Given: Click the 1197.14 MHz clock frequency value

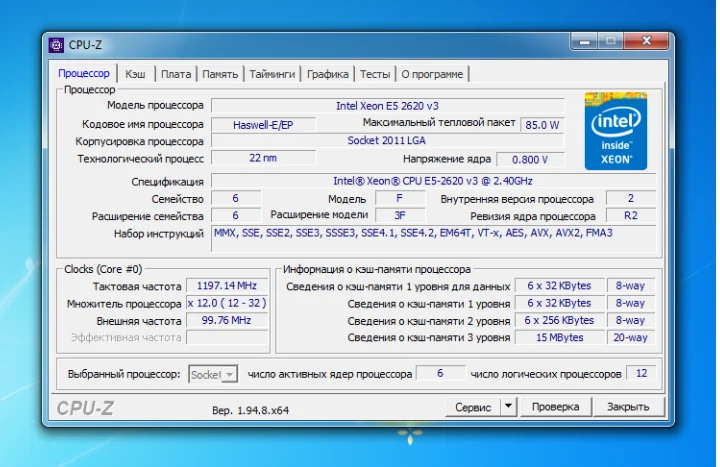Looking at the screenshot, I should click(x=227, y=286).
